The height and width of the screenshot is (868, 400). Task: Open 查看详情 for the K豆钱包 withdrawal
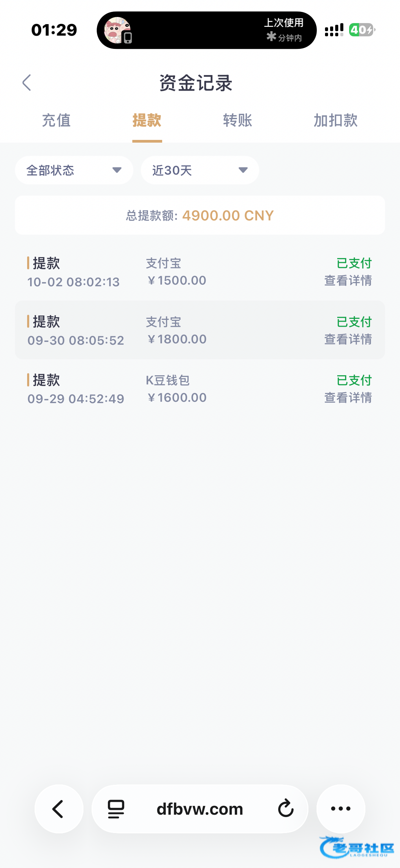point(348,398)
